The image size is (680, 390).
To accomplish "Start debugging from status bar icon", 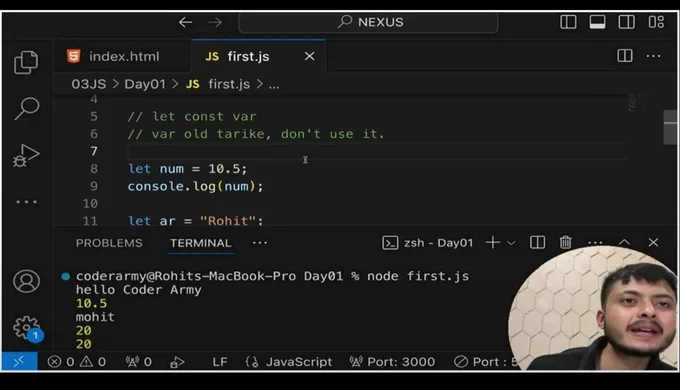I will (177, 362).
